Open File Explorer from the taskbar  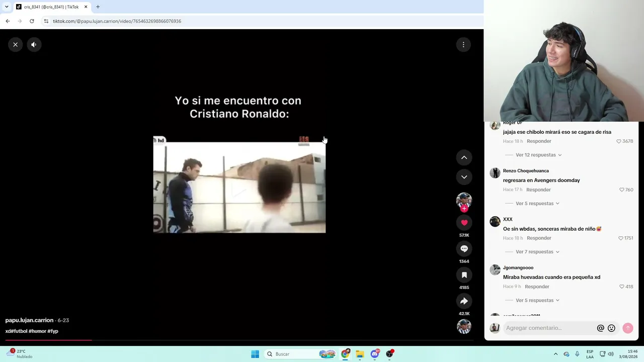pos(360,354)
